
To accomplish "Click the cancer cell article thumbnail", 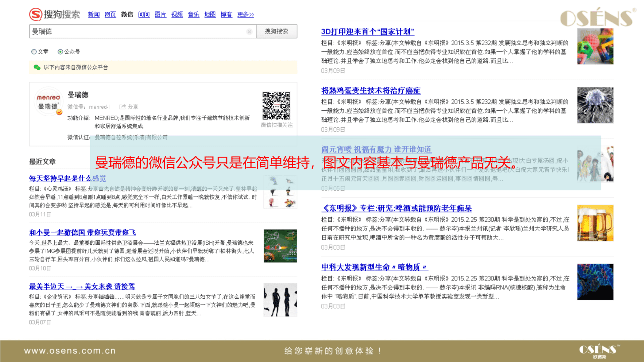I will pyautogui.click(x=595, y=105).
